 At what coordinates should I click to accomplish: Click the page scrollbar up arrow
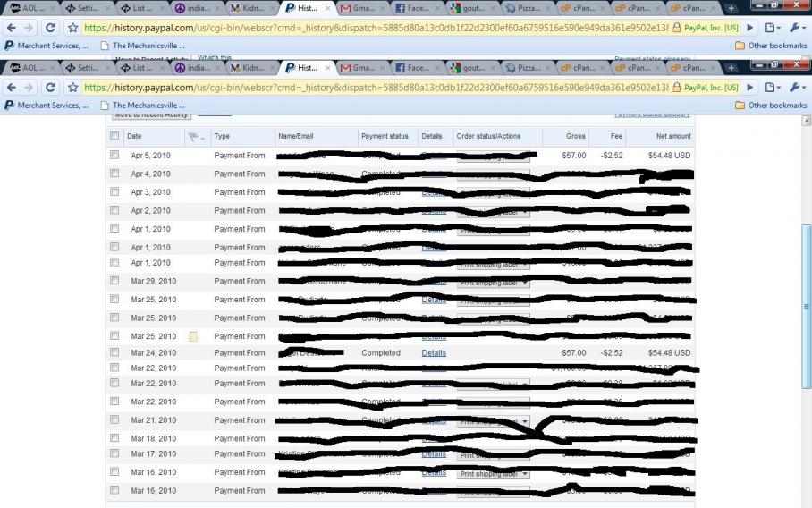click(x=807, y=121)
